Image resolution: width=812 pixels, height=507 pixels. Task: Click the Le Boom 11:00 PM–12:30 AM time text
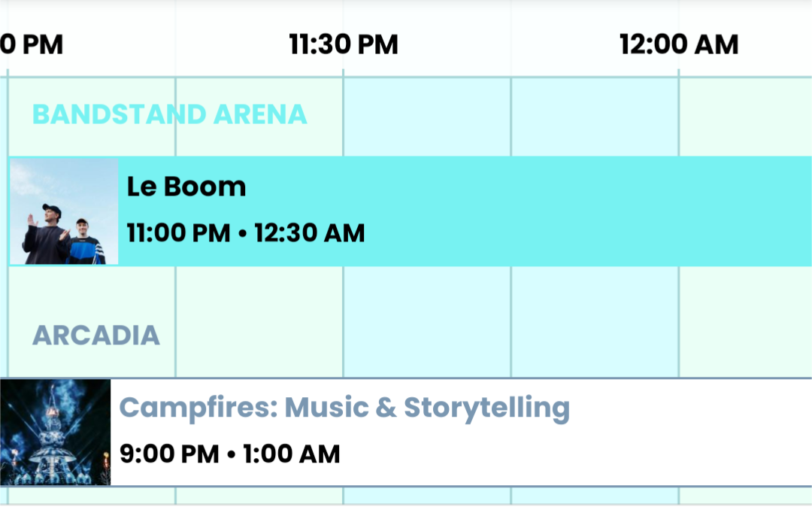[x=246, y=233]
